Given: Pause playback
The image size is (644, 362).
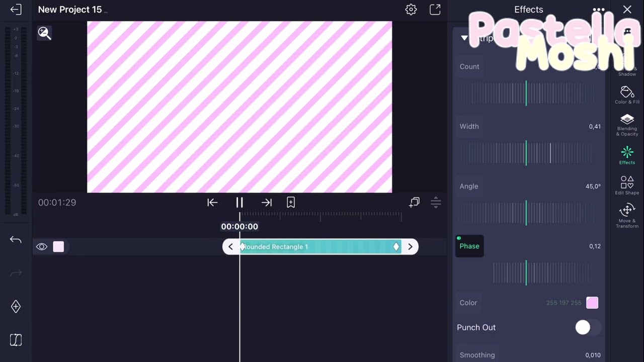Looking at the screenshot, I should (239, 202).
